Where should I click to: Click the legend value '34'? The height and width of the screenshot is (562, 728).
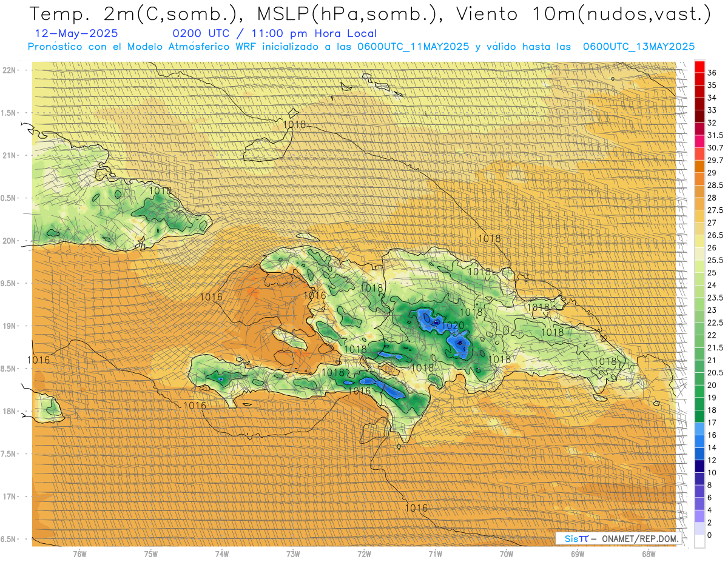[x=712, y=98]
